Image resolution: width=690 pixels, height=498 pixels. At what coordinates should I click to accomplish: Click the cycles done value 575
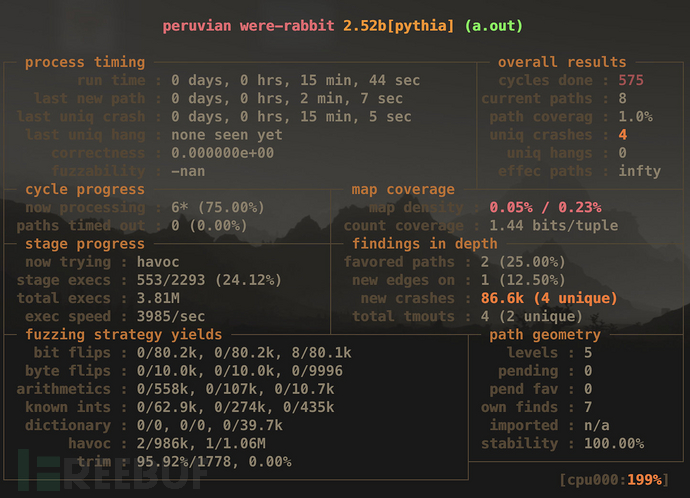(x=632, y=80)
